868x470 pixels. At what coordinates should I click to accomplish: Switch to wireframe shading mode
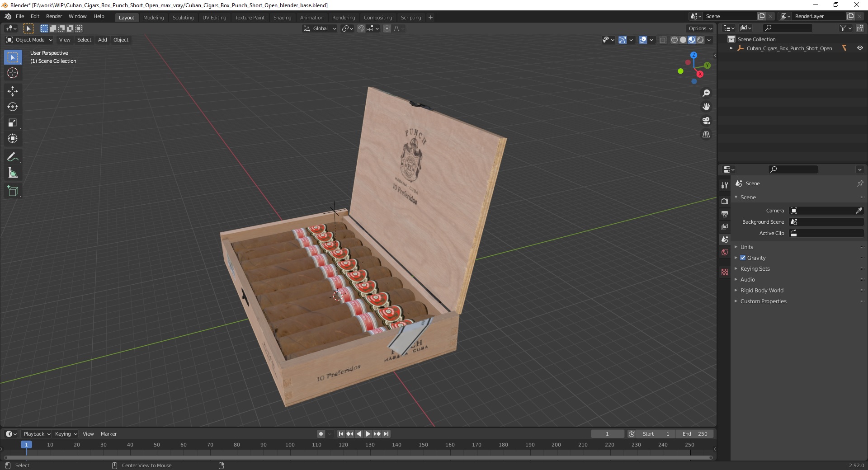tap(675, 40)
